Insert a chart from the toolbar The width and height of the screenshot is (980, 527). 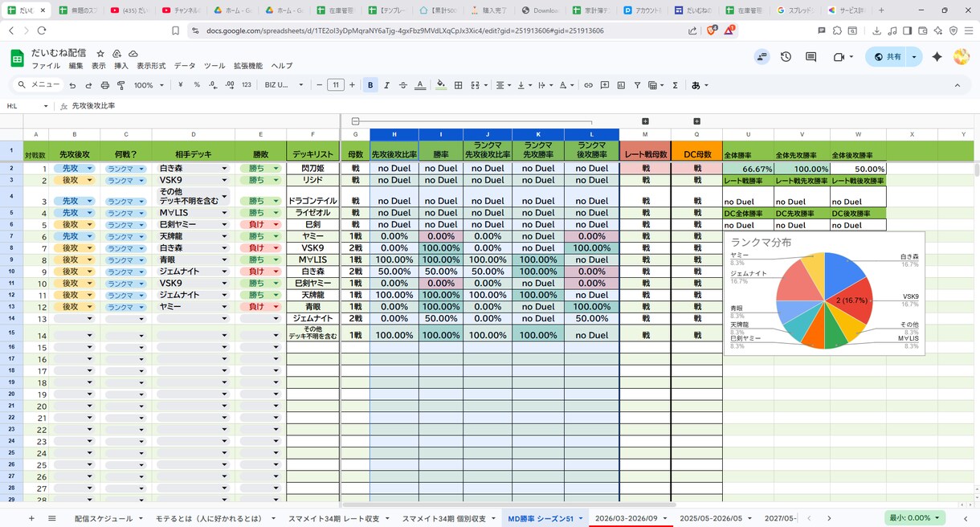coord(621,85)
